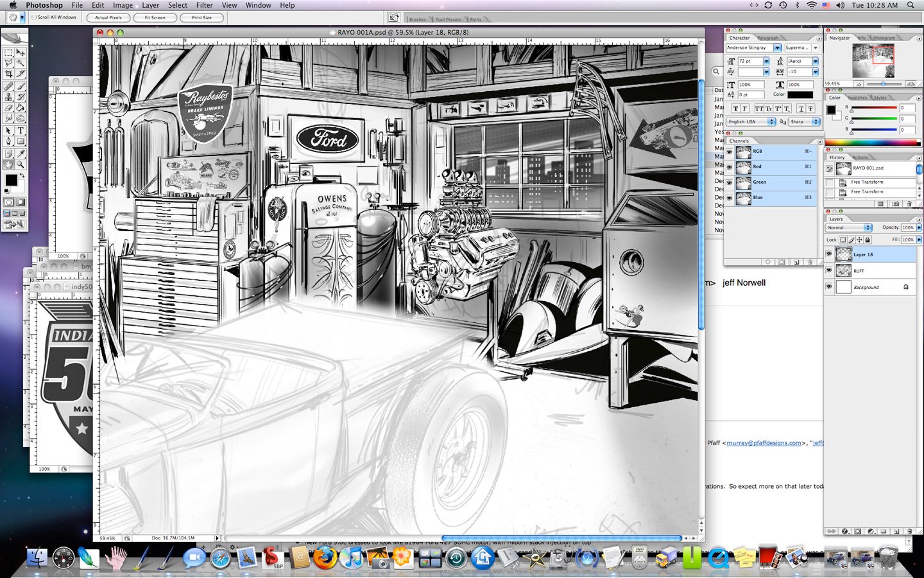
Task: Open layer Fill slider arrow
Action: [x=919, y=240]
